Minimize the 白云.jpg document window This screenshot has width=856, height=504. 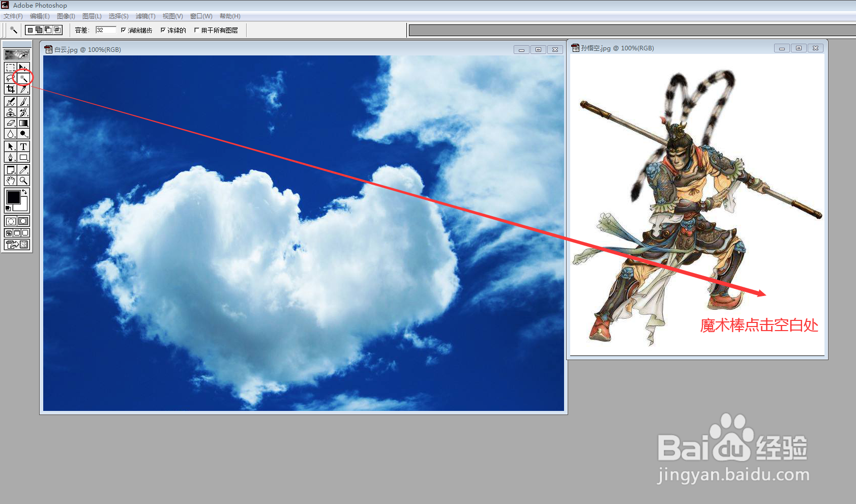[521, 49]
